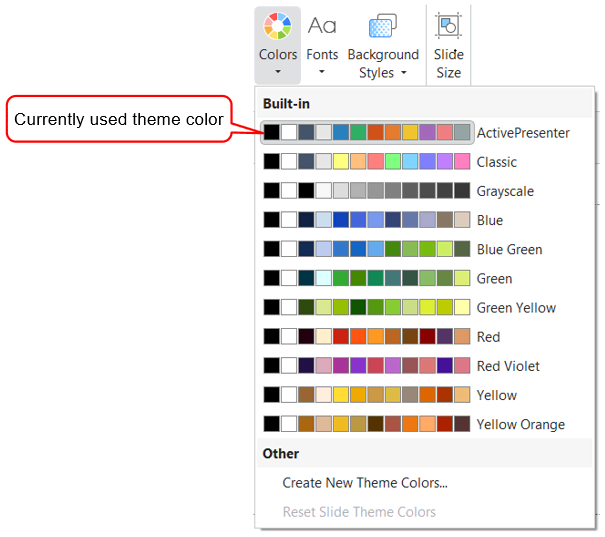Select the ActivePresenter color theme

click(523, 132)
